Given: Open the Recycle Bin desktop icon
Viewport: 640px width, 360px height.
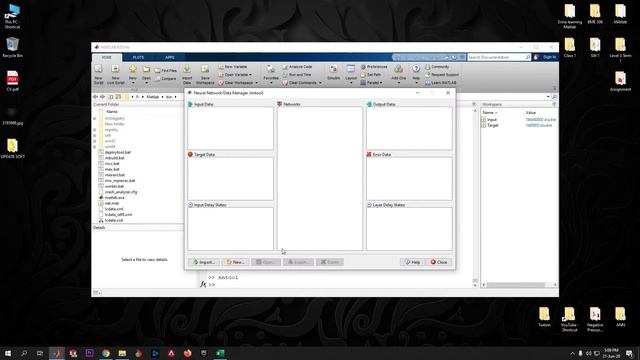Looking at the screenshot, I should (12, 47).
